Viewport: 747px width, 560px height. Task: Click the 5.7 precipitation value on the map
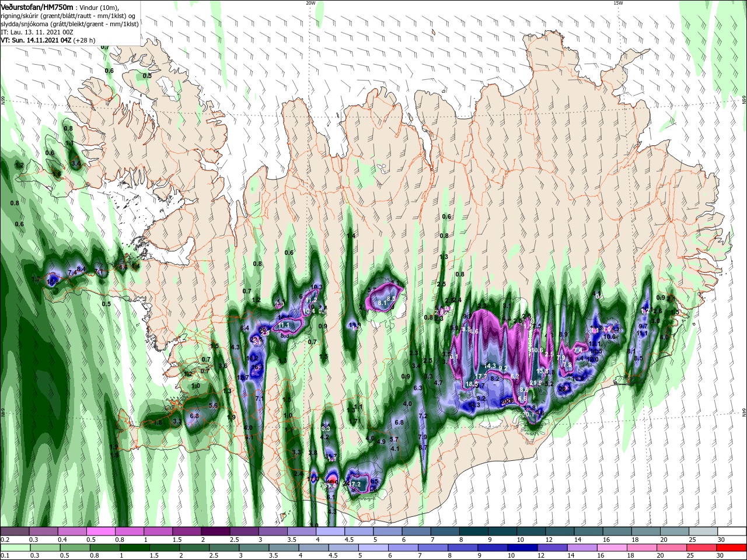click(x=394, y=439)
